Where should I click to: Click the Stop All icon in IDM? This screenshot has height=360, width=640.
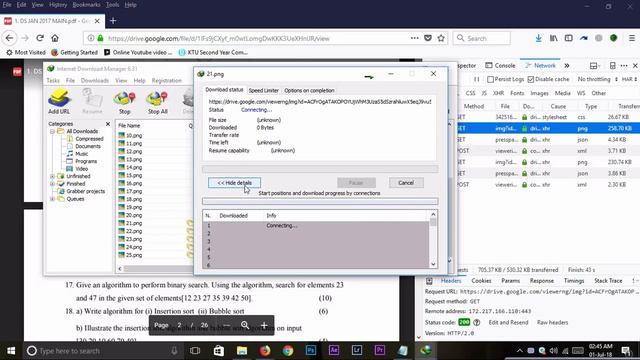(157, 101)
